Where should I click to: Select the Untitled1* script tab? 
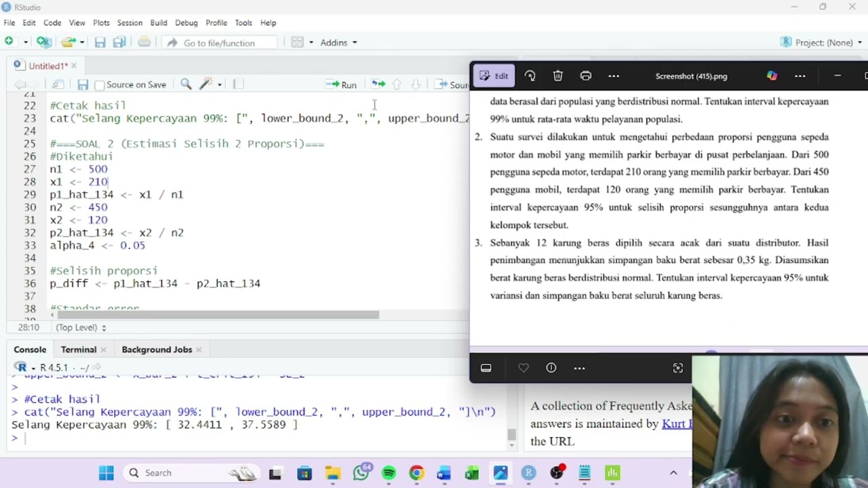tap(47, 66)
